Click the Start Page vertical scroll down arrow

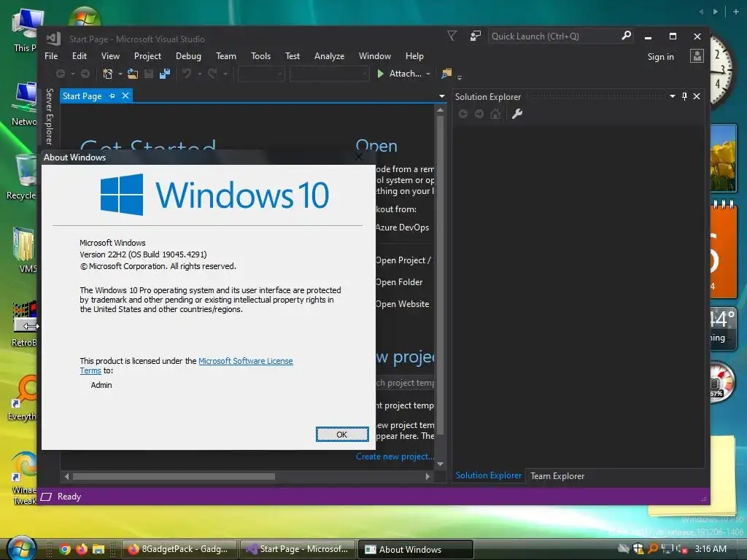point(440,463)
